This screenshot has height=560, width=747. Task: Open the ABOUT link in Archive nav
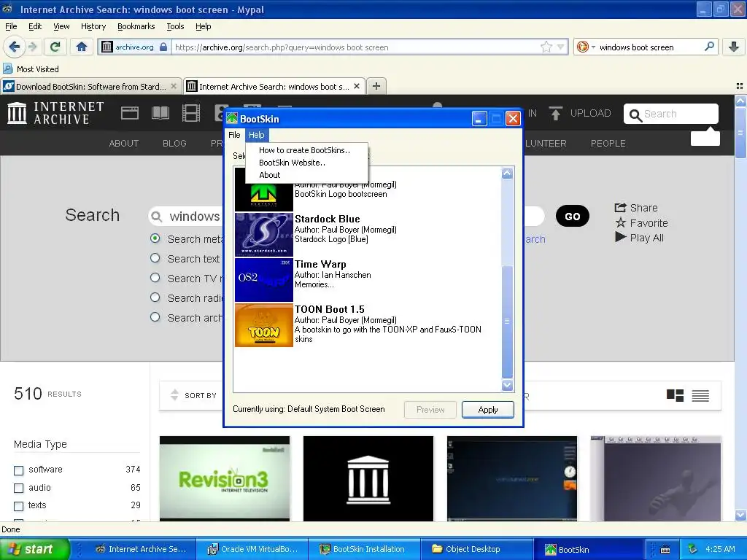124,144
